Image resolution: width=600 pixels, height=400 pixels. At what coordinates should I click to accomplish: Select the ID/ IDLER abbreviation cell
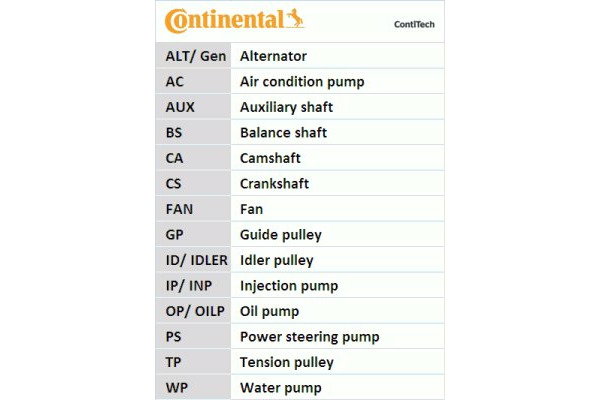click(x=196, y=260)
